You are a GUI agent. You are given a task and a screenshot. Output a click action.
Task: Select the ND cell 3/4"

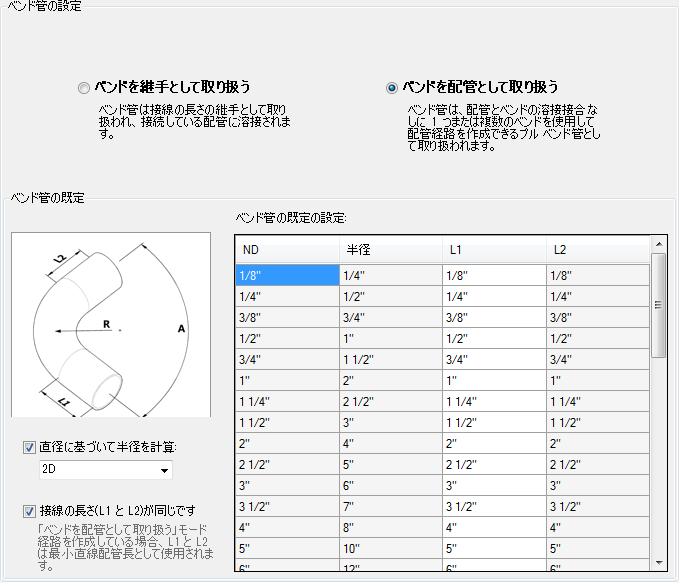tap(288, 360)
